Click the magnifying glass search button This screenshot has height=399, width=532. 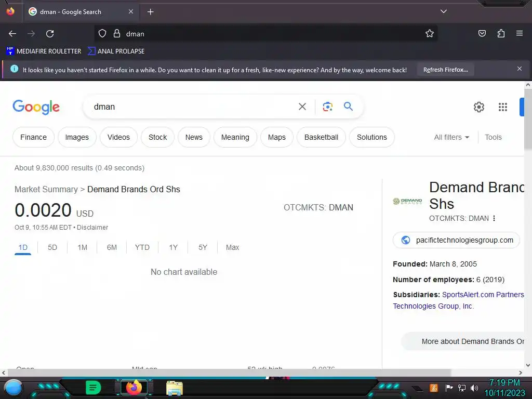[348, 107]
